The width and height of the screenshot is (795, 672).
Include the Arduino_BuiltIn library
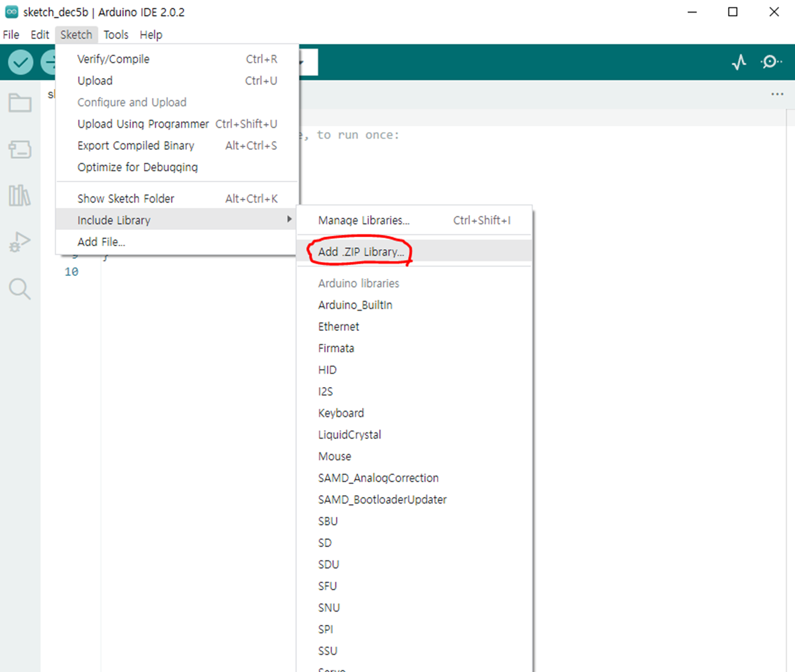click(x=414, y=305)
